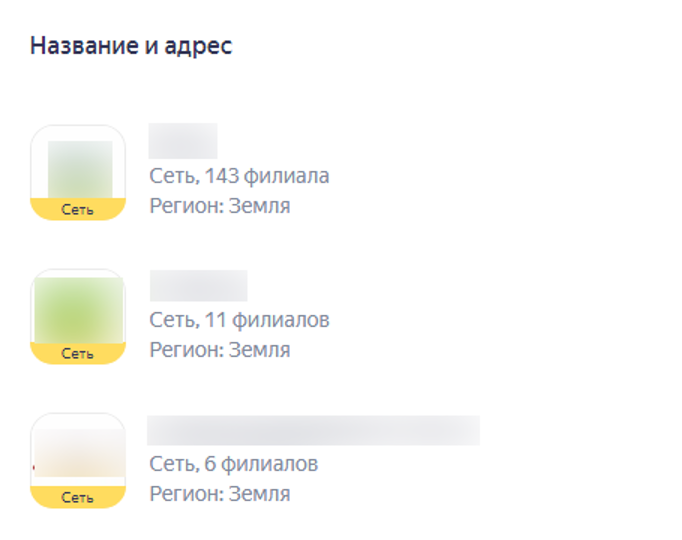The image size is (682, 540).
Task: Open the blurred name above 'Сеть, 143 филиала'
Action: tap(183, 141)
